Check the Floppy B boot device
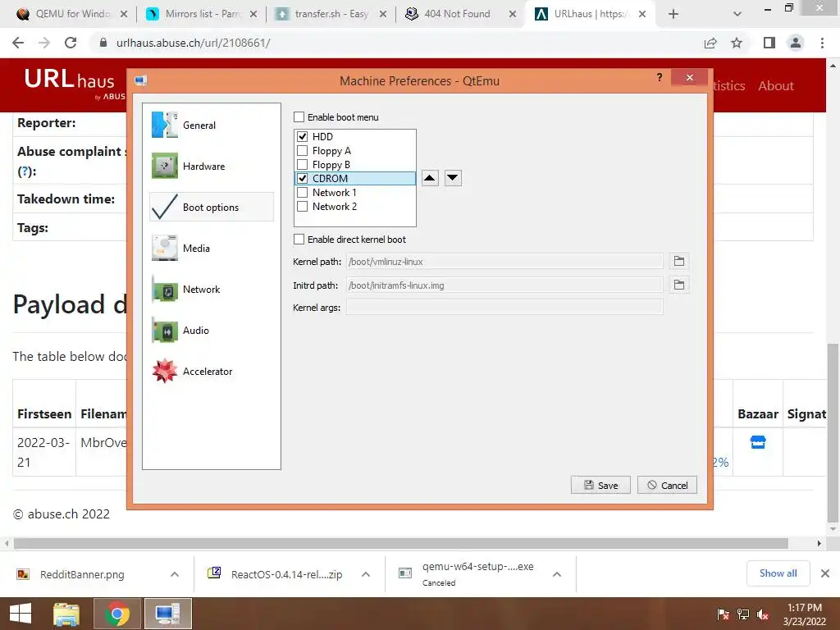The height and width of the screenshot is (630, 840). [x=302, y=164]
